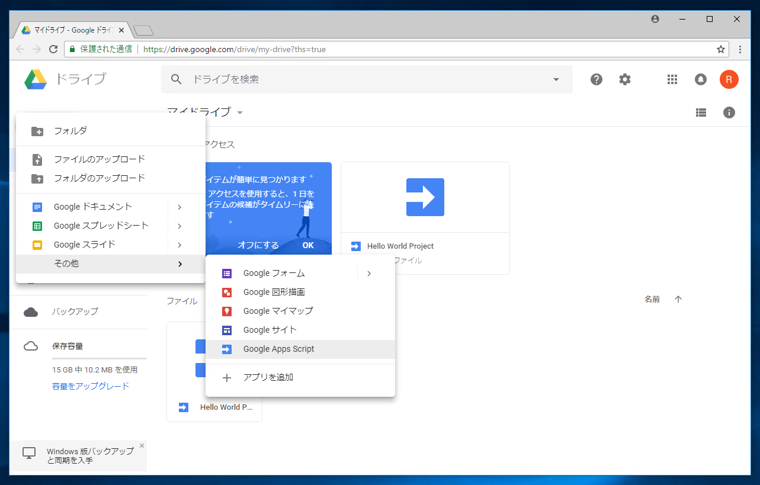
Task: Click the Google Drawings icon
Action: [x=227, y=292]
